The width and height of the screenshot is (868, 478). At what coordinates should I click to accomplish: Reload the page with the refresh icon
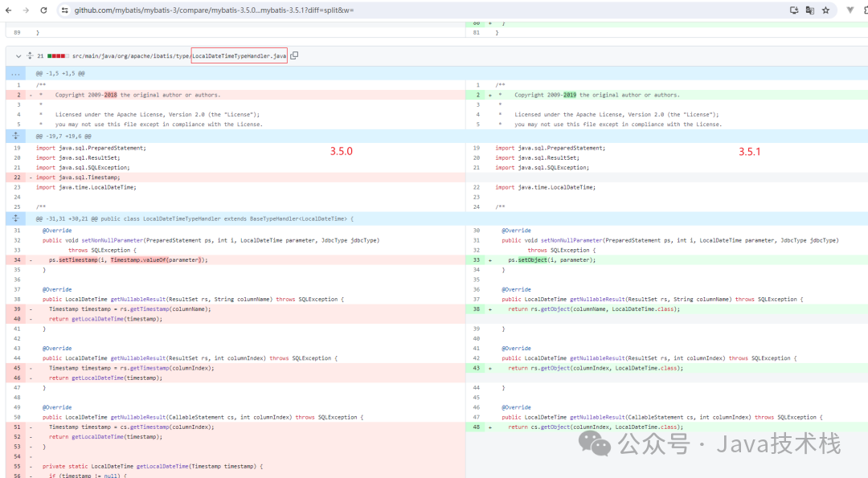point(43,10)
